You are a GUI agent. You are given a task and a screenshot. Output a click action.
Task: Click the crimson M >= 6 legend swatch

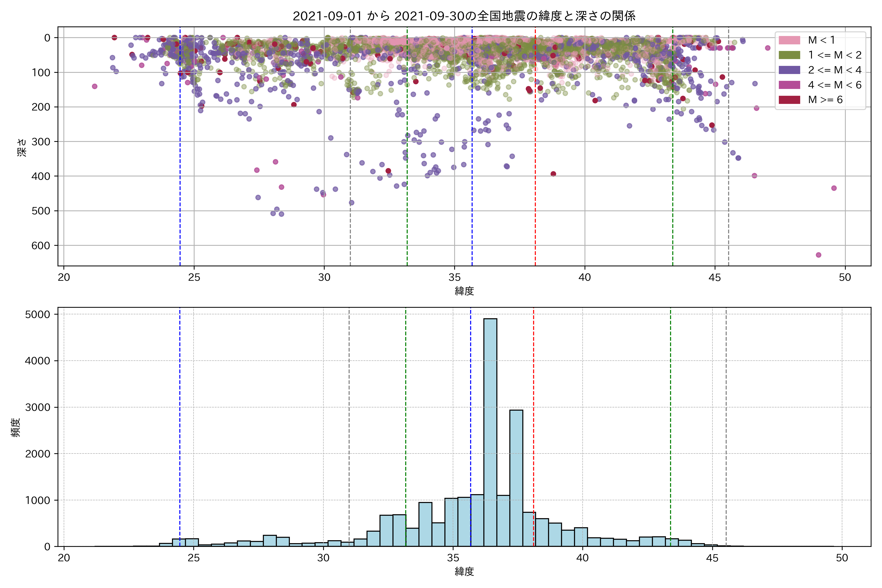point(789,100)
